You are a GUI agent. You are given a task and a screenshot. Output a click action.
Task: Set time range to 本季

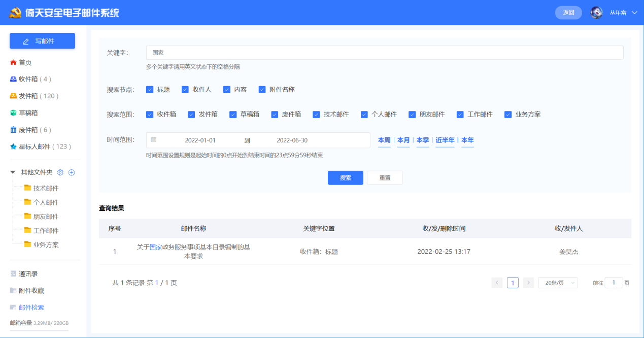pos(423,140)
